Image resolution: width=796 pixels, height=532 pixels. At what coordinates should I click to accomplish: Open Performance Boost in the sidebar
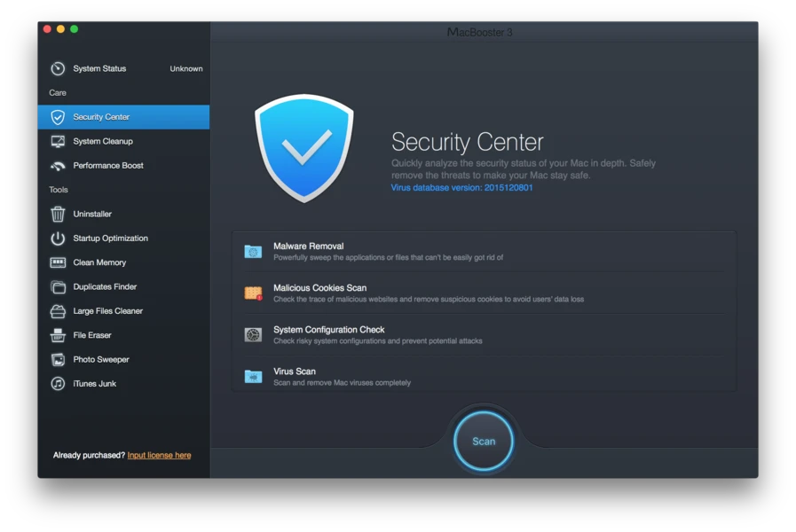click(123, 166)
